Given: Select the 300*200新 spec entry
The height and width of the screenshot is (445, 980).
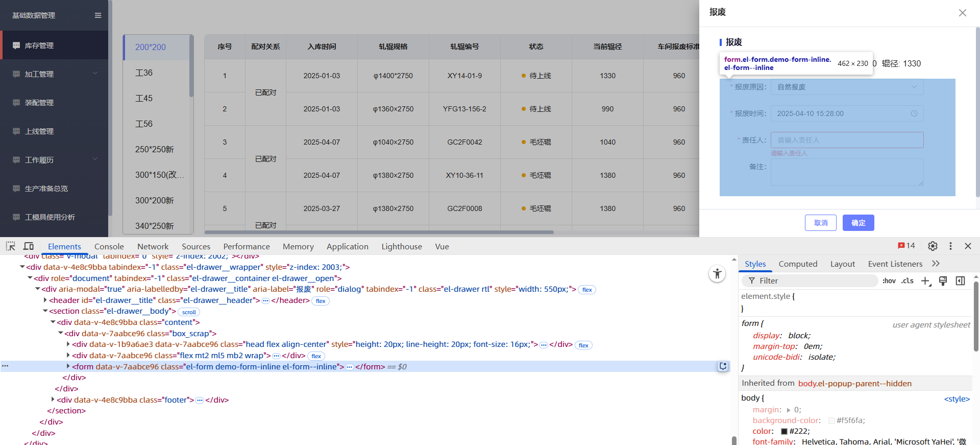Looking at the screenshot, I should coord(156,200).
